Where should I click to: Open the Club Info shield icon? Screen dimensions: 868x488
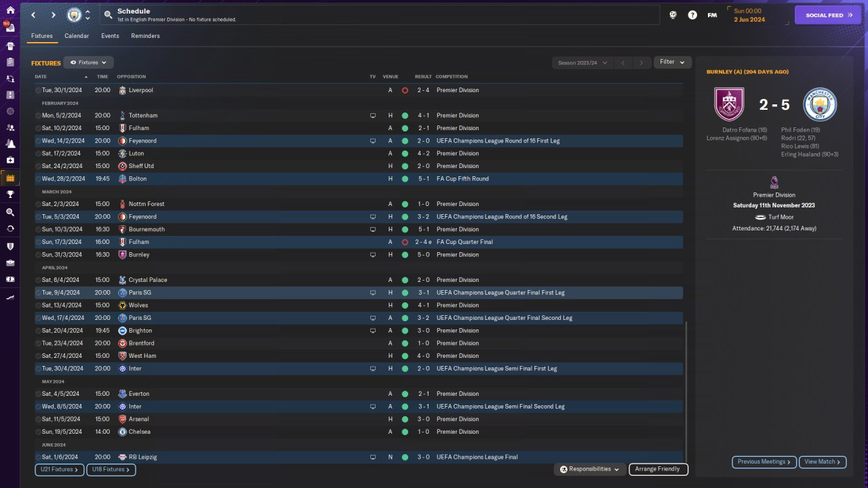pyautogui.click(x=10, y=247)
